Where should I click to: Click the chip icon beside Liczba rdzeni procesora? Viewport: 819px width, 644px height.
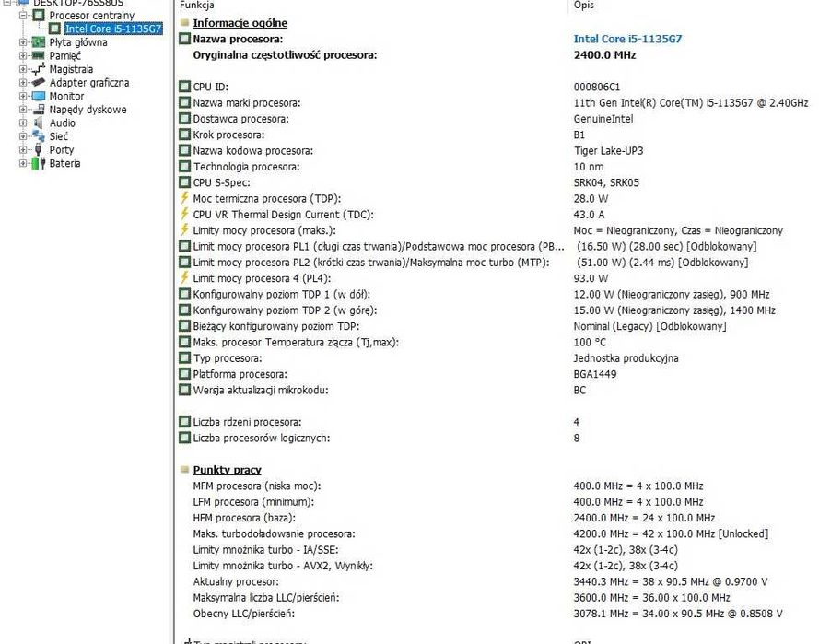point(184,421)
